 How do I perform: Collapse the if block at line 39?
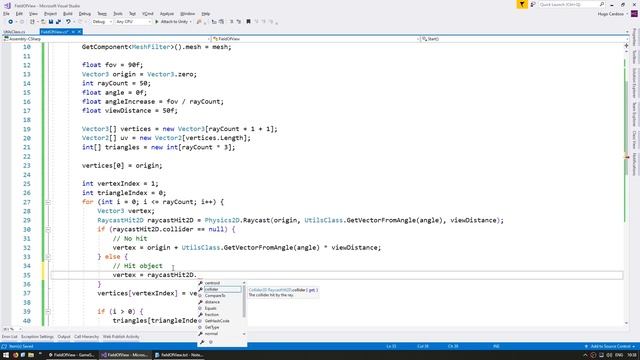tap(48, 311)
